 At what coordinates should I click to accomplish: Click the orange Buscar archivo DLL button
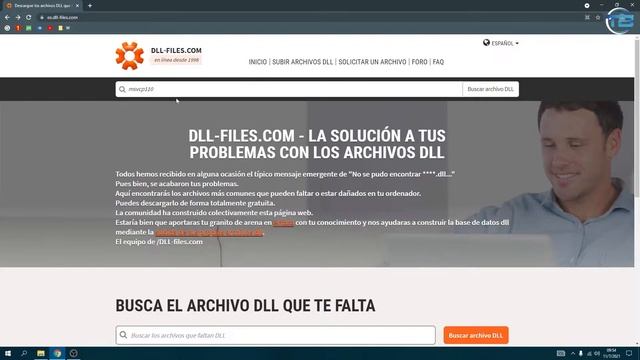[476, 335]
